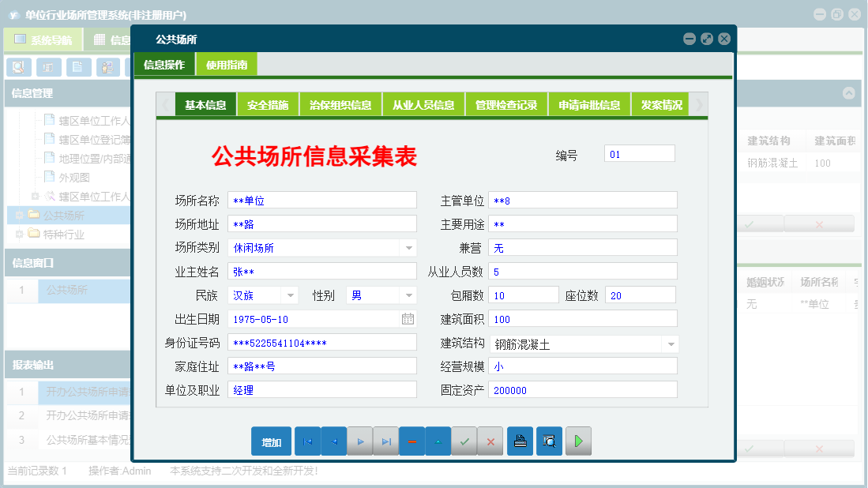Click the green run arrow icon
868x488 pixels.
pyautogui.click(x=577, y=441)
